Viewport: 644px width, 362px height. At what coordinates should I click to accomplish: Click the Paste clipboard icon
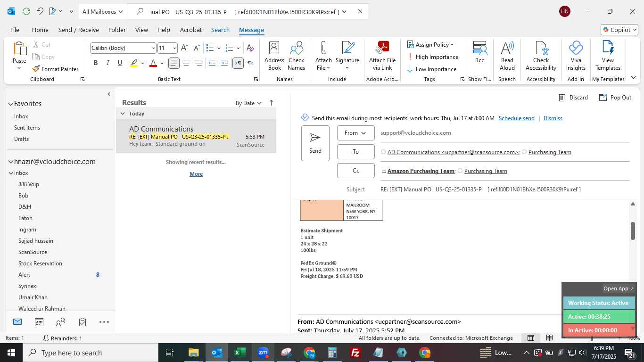point(19,49)
